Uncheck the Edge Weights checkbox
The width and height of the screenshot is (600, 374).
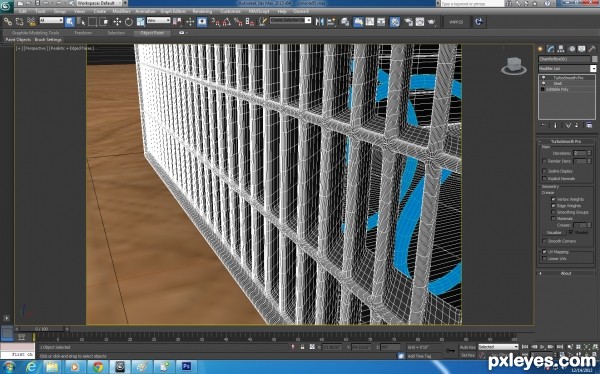coord(553,206)
